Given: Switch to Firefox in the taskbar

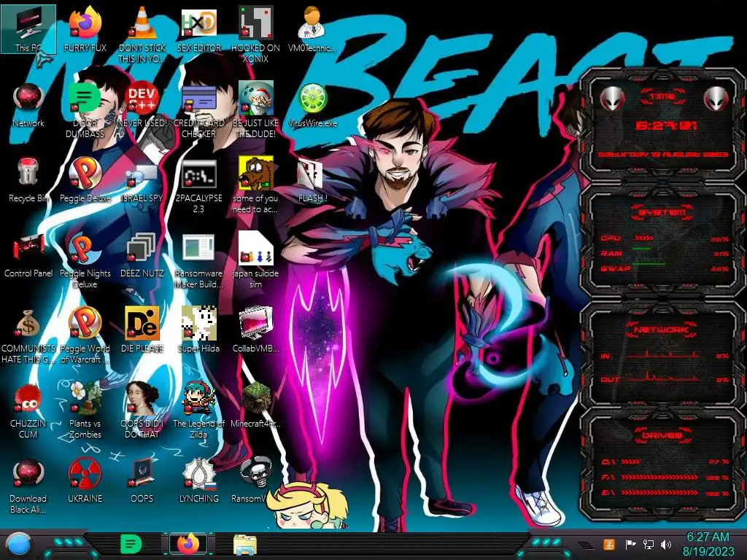Looking at the screenshot, I should (189, 544).
